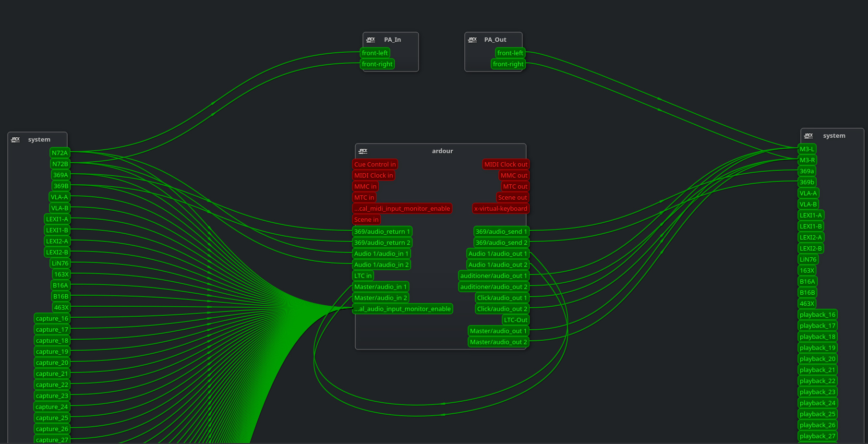Select the Audio 1/audio_in 1 port
This screenshot has width=868, height=444.
(x=381, y=254)
